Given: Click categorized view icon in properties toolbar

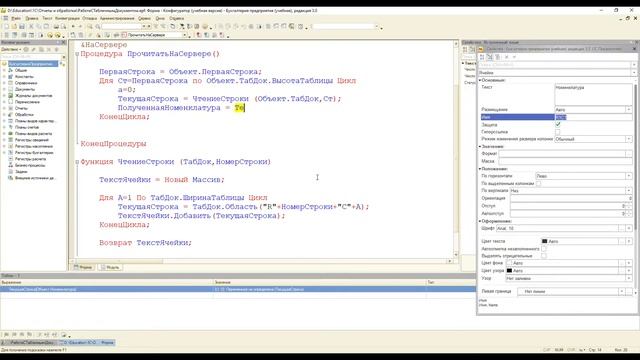Looking at the screenshot, I should point(482,57).
